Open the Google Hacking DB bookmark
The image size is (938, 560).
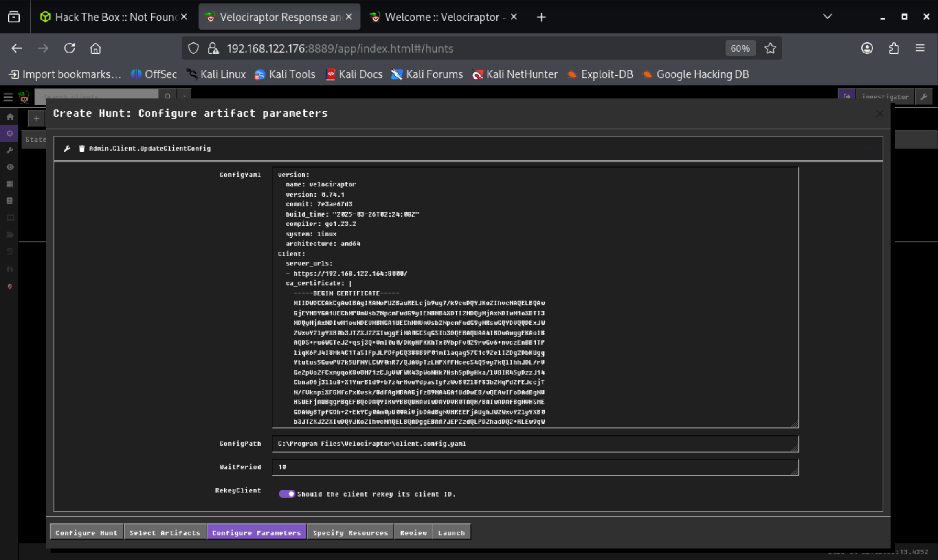[x=696, y=74]
